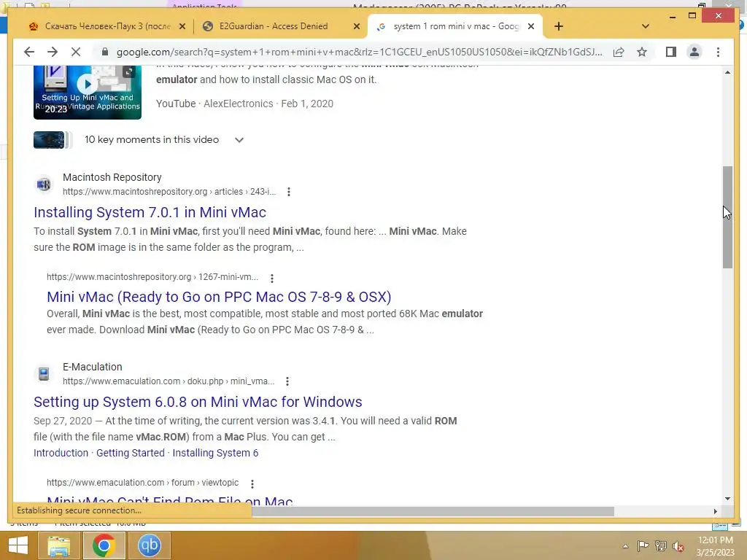Click the scroll up arrow
Image resolution: width=747 pixels, height=560 pixels.
point(727,72)
